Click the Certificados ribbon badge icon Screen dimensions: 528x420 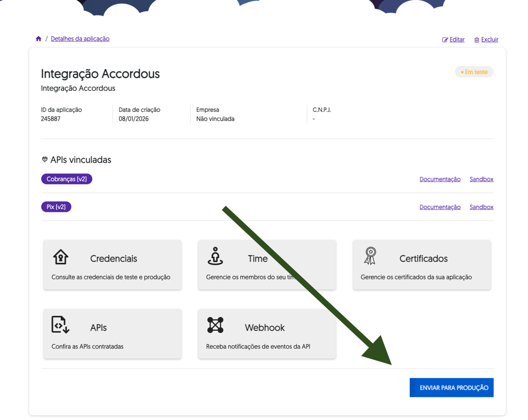click(x=370, y=256)
